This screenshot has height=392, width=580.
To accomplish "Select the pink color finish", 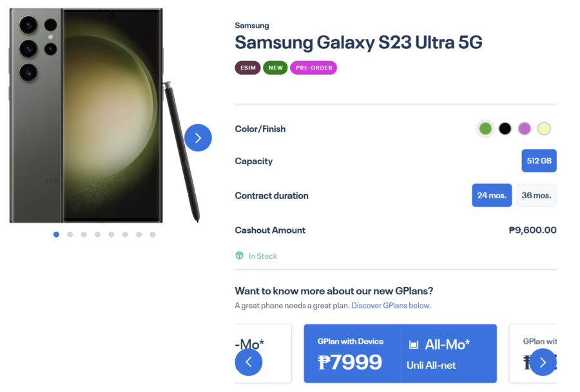I will coord(524,128).
